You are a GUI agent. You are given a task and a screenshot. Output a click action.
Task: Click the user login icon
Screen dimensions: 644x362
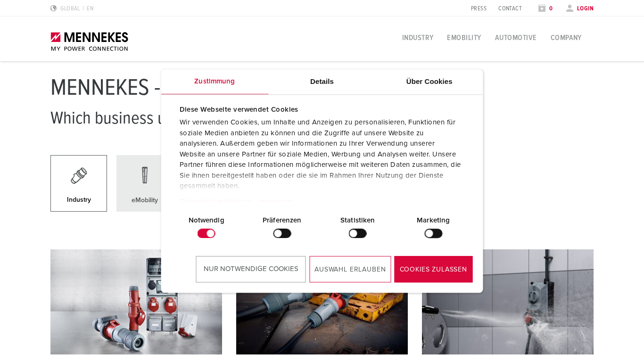tap(570, 8)
